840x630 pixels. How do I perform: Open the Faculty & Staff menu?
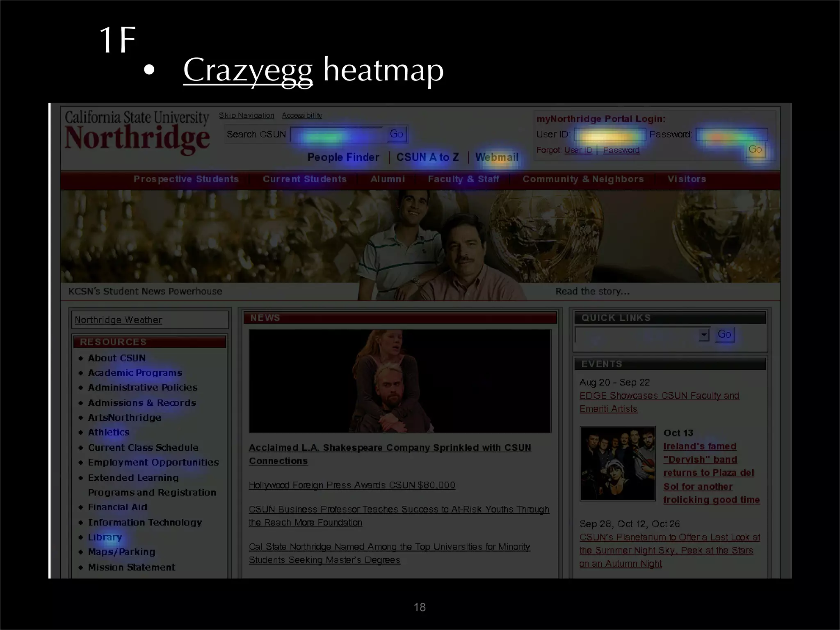(463, 179)
